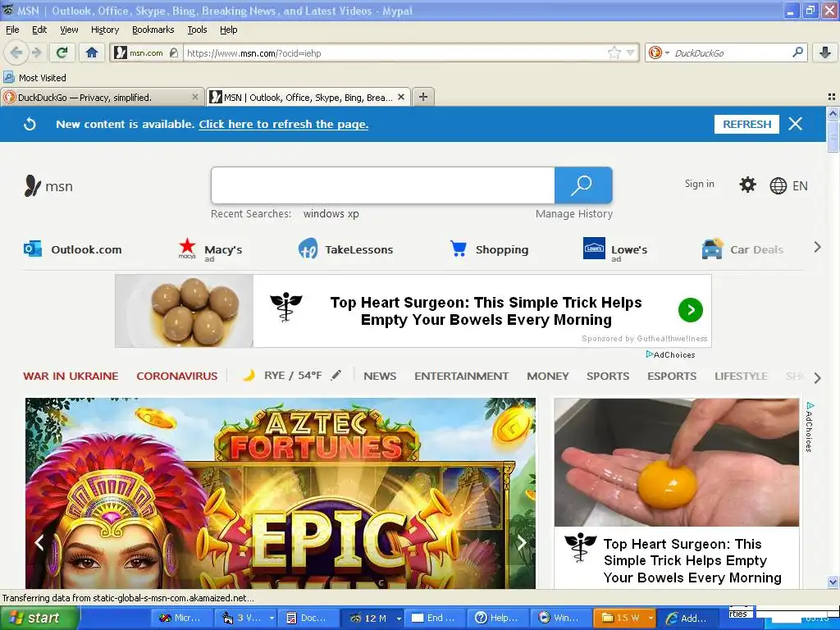The width and height of the screenshot is (840, 630).
Task: Click in the MSN search box
Action: (x=382, y=185)
